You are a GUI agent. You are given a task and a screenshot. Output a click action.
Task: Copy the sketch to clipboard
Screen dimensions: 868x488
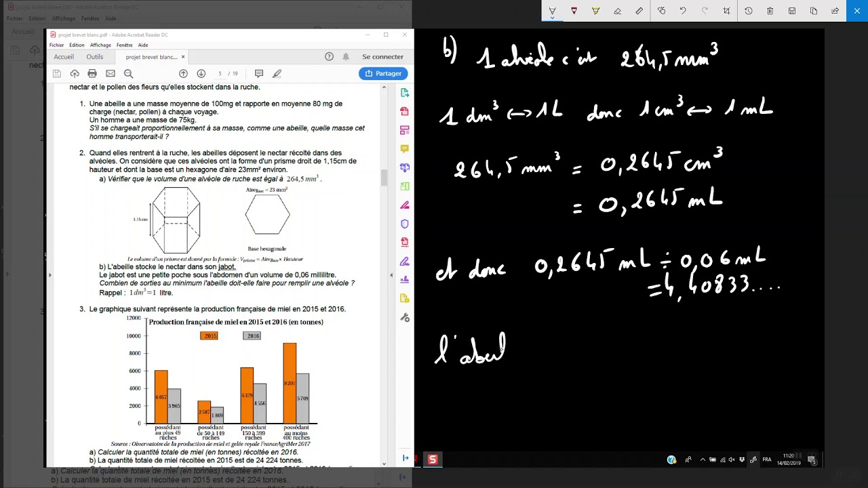pyautogui.click(x=814, y=11)
